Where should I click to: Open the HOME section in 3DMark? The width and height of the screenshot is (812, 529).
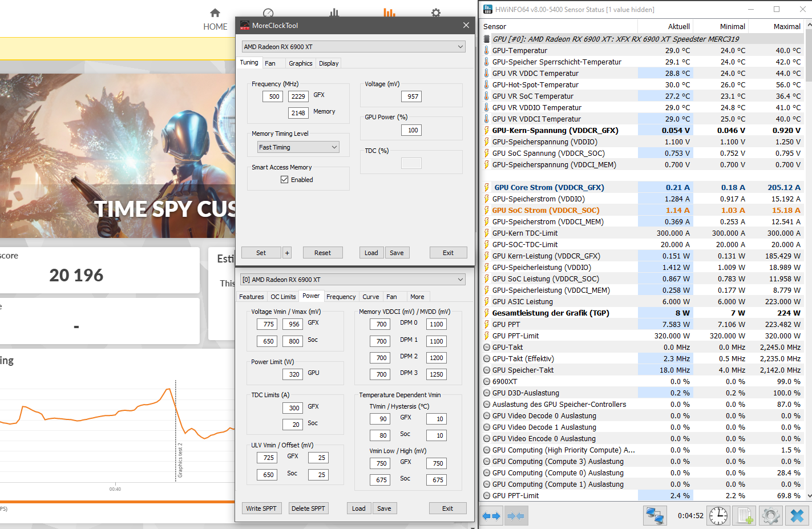[215, 19]
